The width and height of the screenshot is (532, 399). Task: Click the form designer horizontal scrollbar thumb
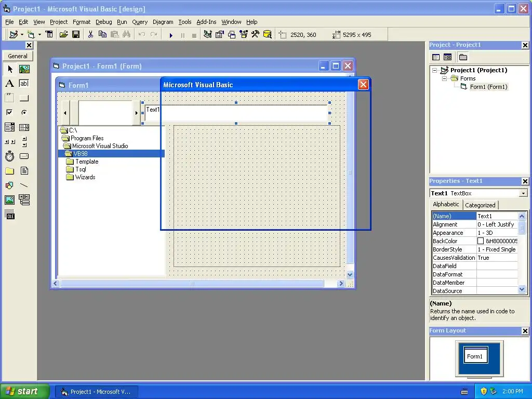192,283
